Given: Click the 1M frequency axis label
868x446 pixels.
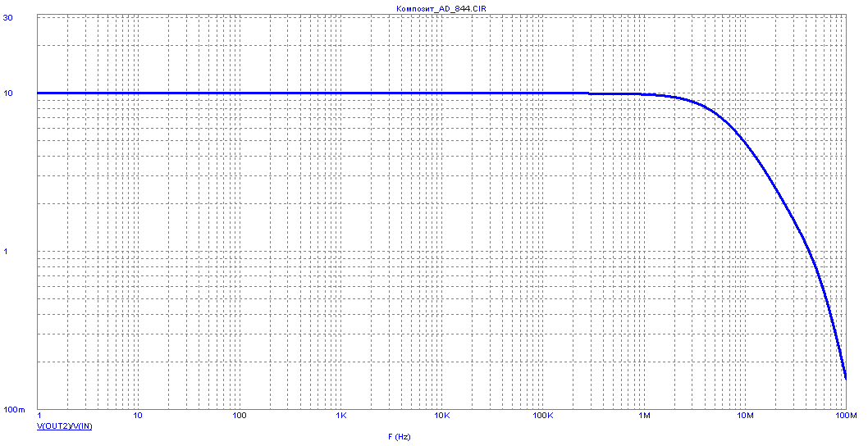Looking at the screenshot, I should [644, 416].
